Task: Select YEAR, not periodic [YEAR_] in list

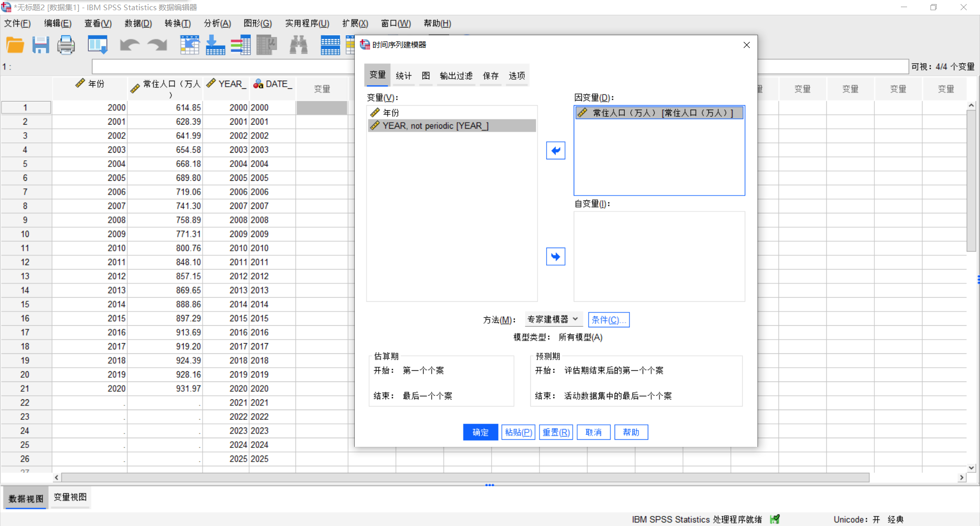Action: pos(452,126)
